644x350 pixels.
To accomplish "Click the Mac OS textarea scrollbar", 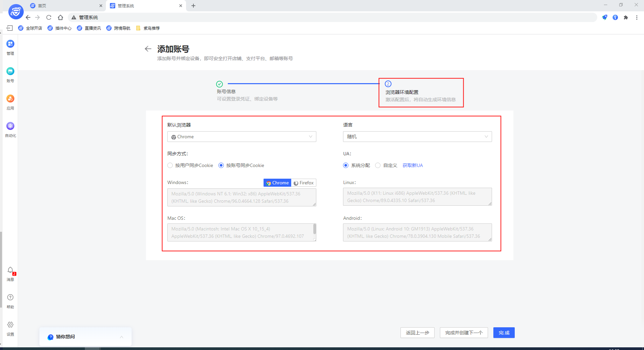I will click(314, 229).
